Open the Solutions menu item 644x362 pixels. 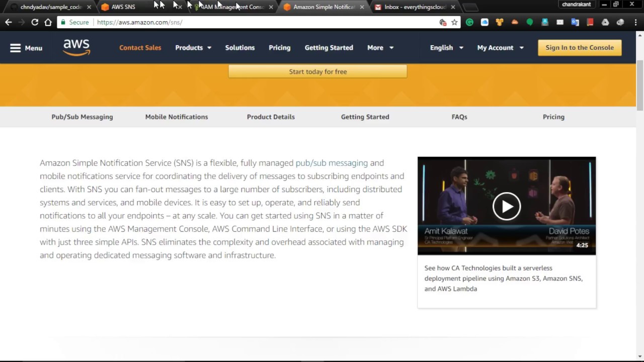coord(240,48)
